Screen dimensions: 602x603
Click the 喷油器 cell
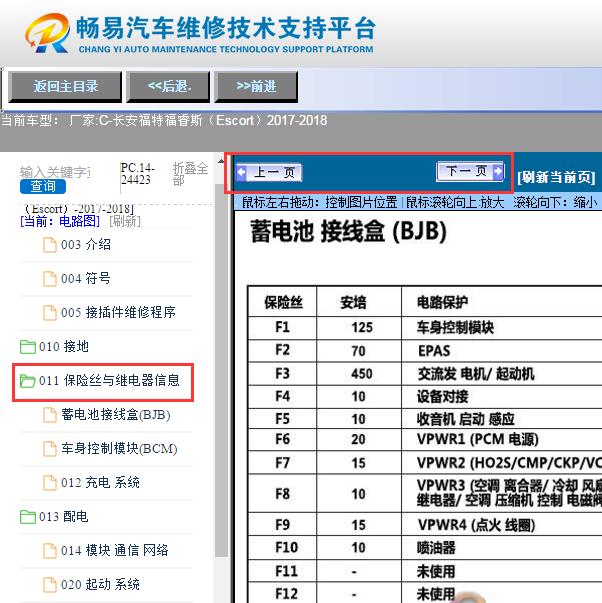(x=436, y=548)
